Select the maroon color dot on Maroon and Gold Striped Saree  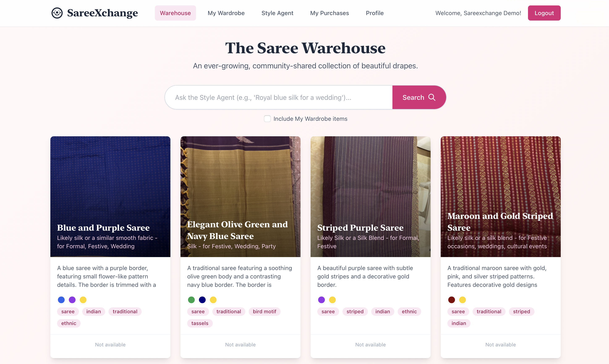tap(451, 300)
